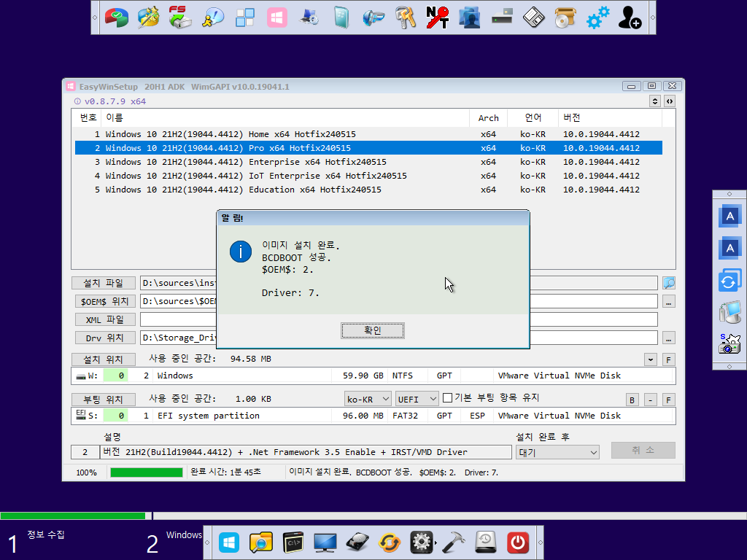Sort the image list by 이름 column header

point(285,117)
